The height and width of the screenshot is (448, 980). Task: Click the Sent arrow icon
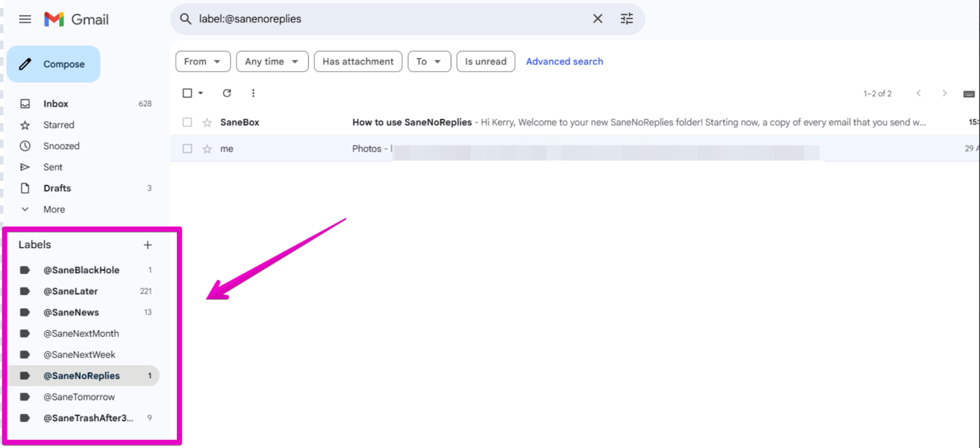pos(25,167)
